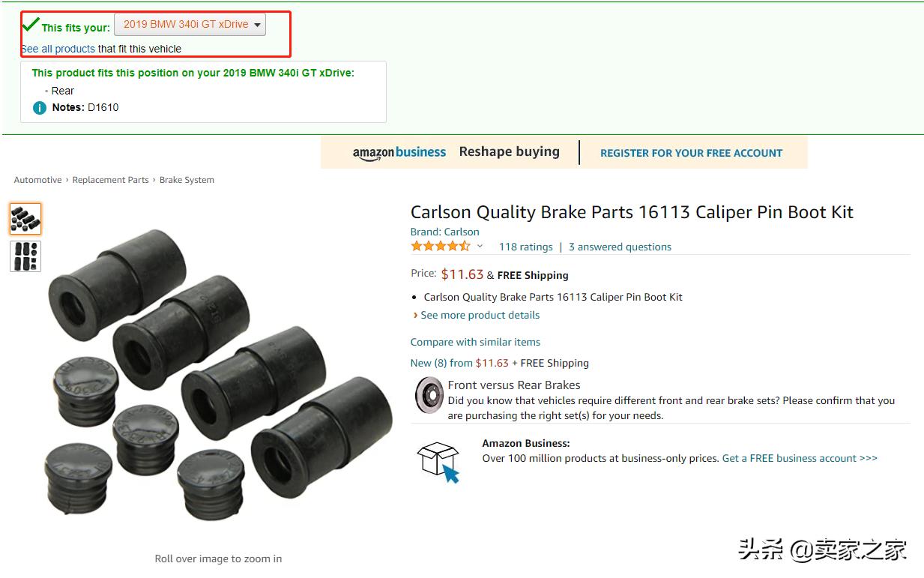Open the 118 ratings link
The height and width of the screenshot is (578, 924).
point(525,247)
